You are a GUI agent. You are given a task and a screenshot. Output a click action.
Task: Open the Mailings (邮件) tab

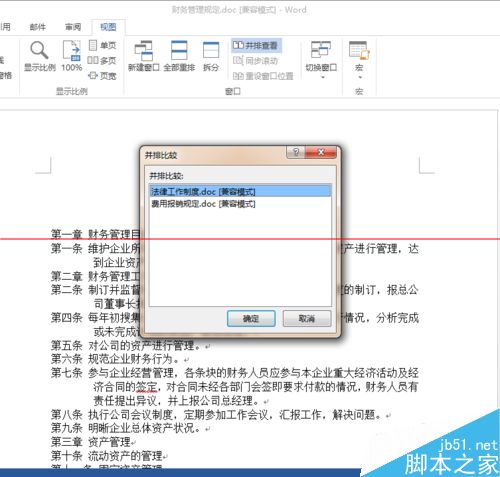[37, 27]
